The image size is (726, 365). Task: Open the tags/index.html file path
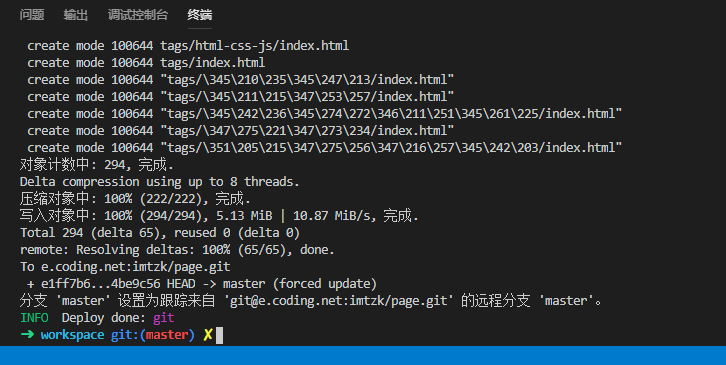click(213, 63)
